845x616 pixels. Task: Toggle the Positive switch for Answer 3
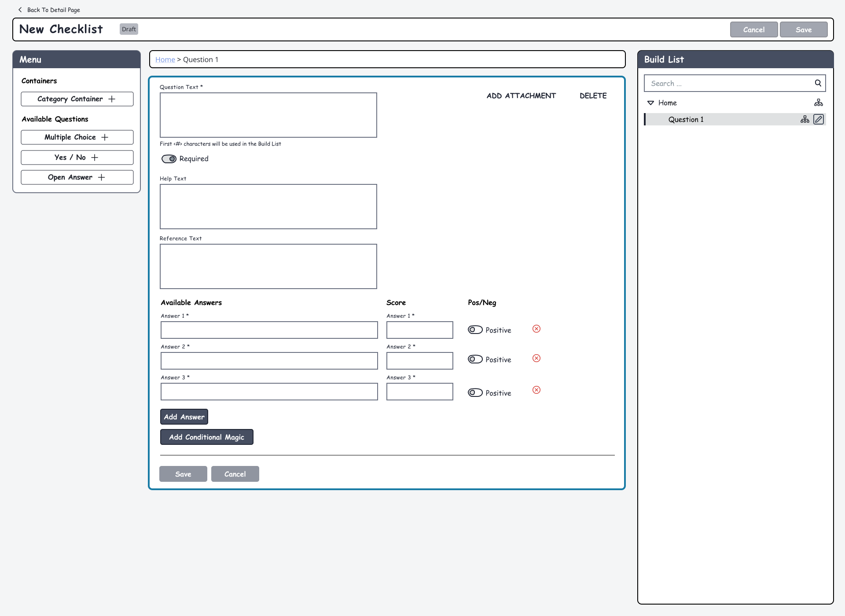(x=475, y=392)
